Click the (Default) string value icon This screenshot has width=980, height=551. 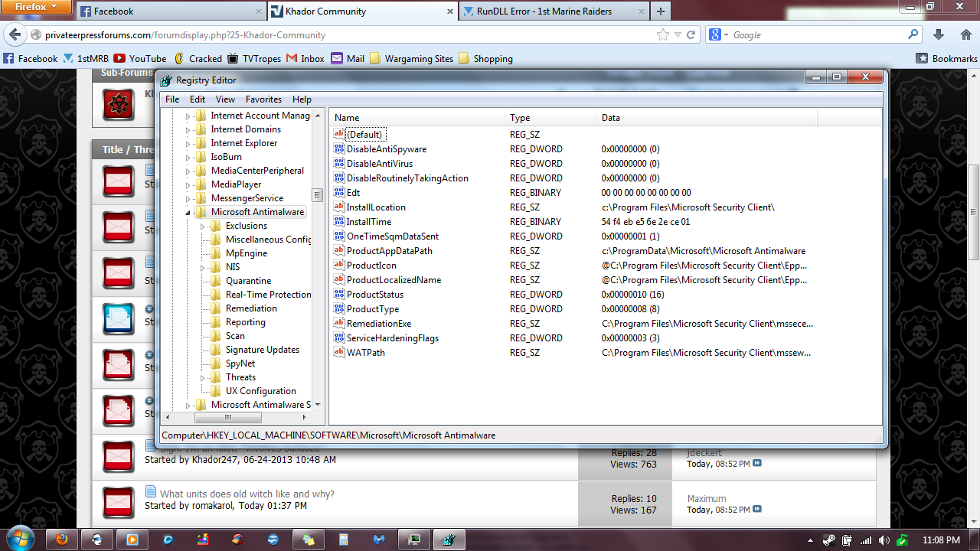pyautogui.click(x=339, y=134)
